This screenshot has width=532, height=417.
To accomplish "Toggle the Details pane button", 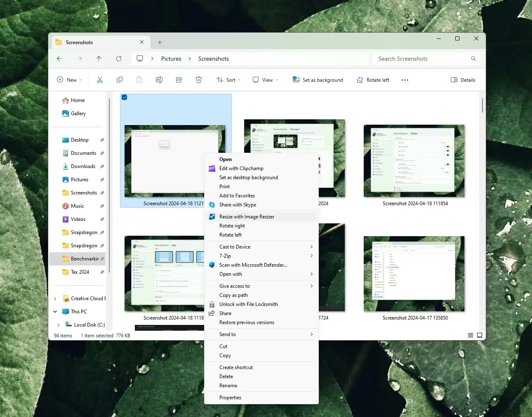I will click(x=463, y=80).
